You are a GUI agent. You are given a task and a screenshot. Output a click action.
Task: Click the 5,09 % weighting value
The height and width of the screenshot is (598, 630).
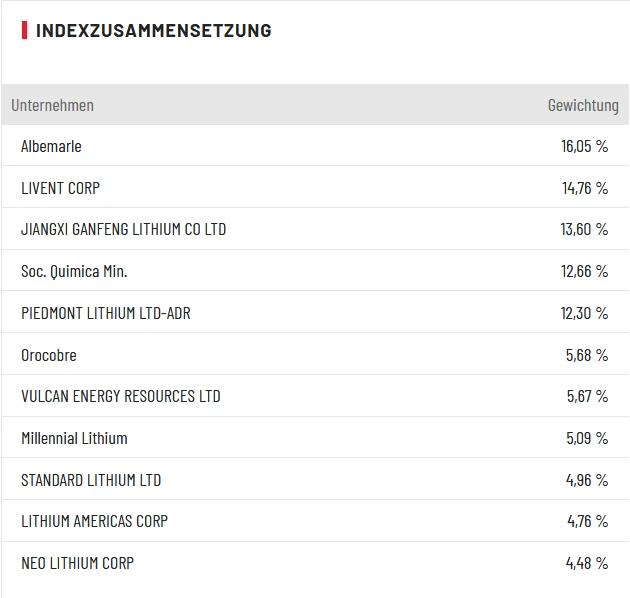587,438
